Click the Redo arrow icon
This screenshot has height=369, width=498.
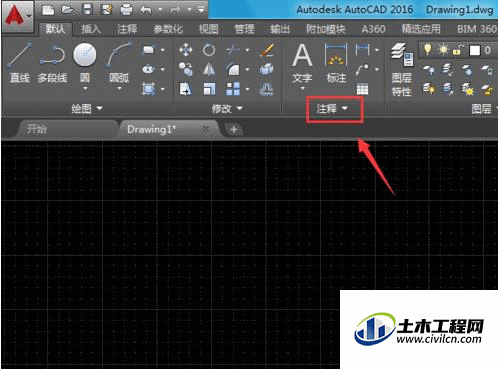(175, 10)
